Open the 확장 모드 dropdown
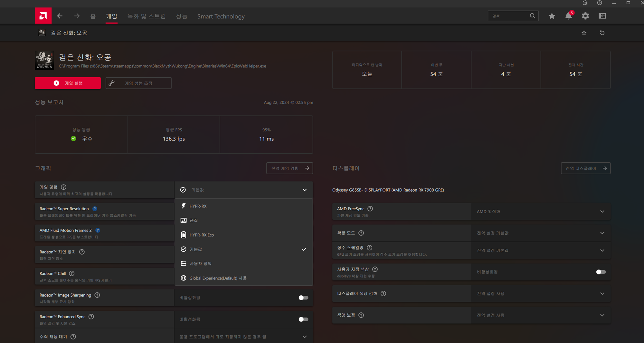Image resolution: width=644 pixels, height=343 pixels. (541, 233)
